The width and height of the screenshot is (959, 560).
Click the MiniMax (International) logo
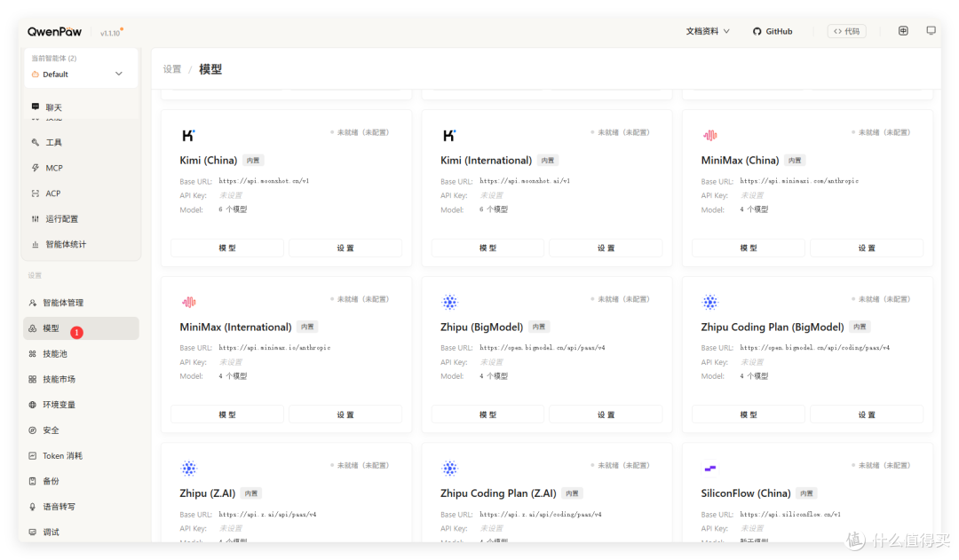pos(188,302)
